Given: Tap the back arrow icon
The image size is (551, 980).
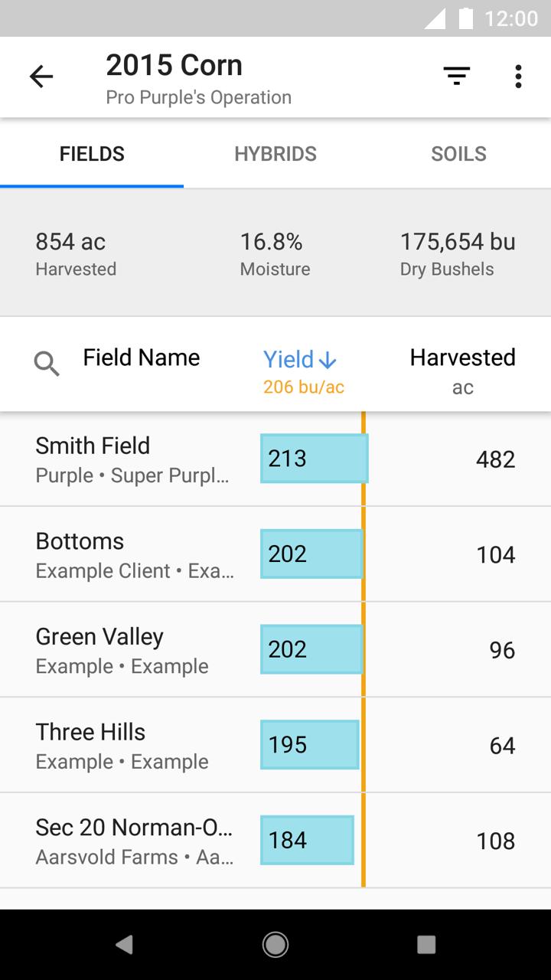Looking at the screenshot, I should pyautogui.click(x=41, y=77).
